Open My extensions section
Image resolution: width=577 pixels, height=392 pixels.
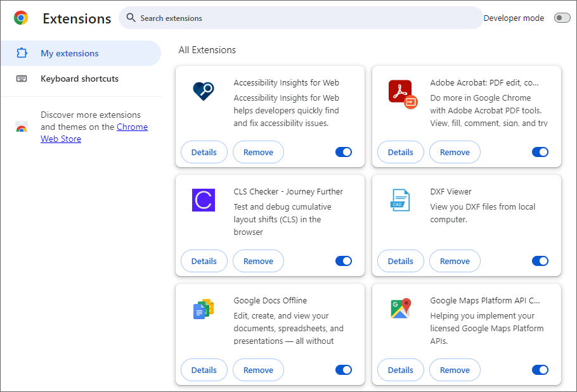[x=81, y=53]
